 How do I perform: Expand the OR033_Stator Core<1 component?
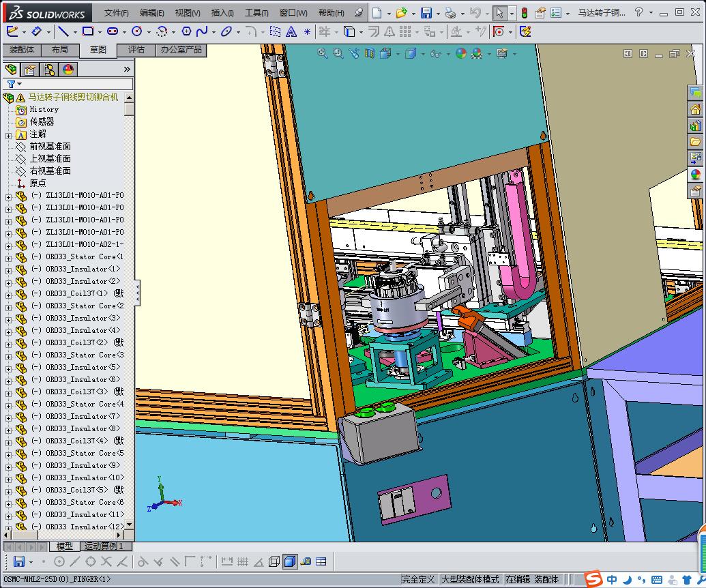click(8, 258)
